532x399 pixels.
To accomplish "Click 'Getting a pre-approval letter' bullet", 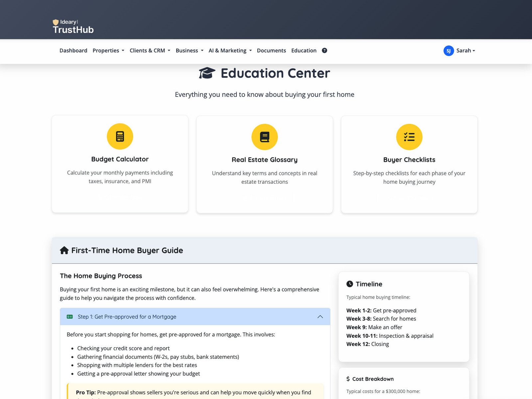I will pos(139,374).
